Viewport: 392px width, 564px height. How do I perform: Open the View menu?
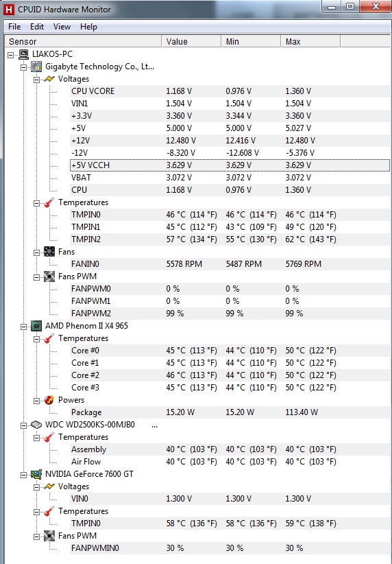pyautogui.click(x=62, y=27)
